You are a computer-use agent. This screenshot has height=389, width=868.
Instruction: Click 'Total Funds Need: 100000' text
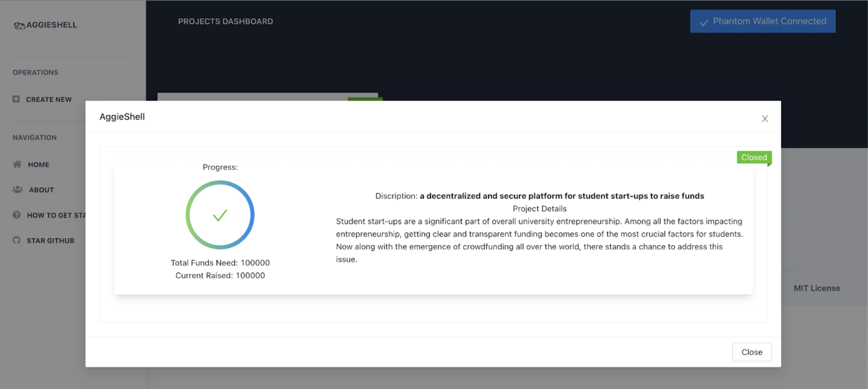tap(220, 262)
